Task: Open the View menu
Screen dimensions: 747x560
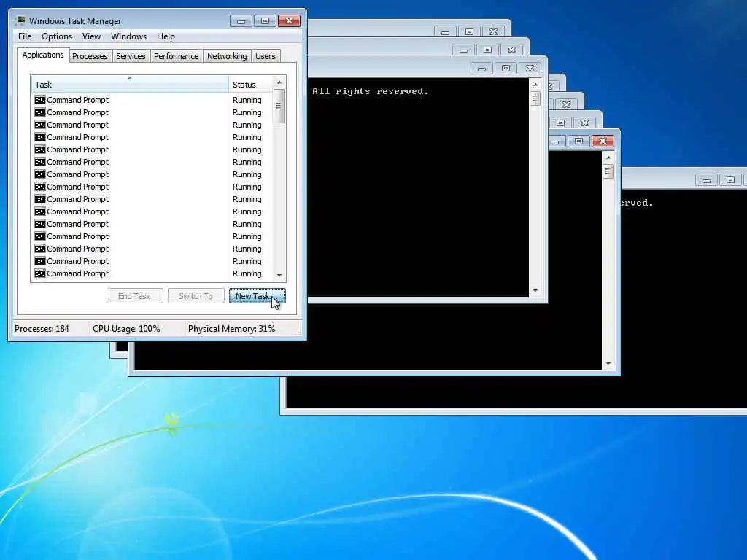Action: pos(91,36)
